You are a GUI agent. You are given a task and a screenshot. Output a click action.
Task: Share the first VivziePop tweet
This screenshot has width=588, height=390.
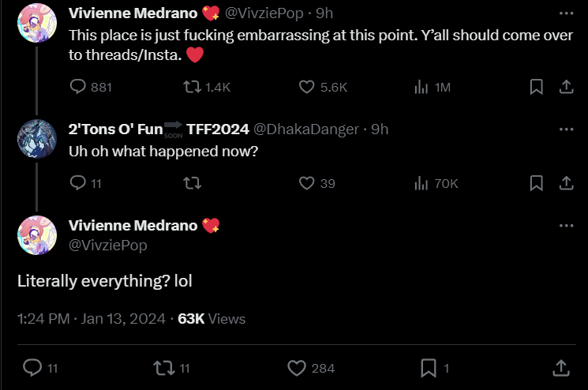click(x=566, y=87)
